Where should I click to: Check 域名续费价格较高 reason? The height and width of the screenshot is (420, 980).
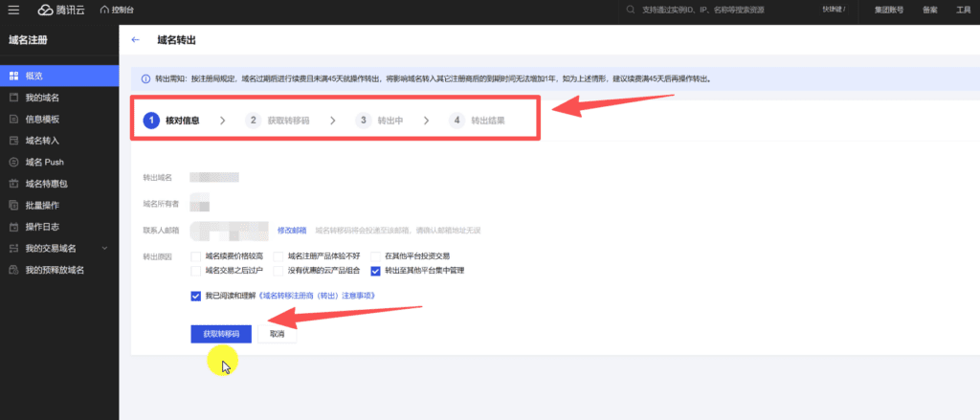click(x=195, y=256)
